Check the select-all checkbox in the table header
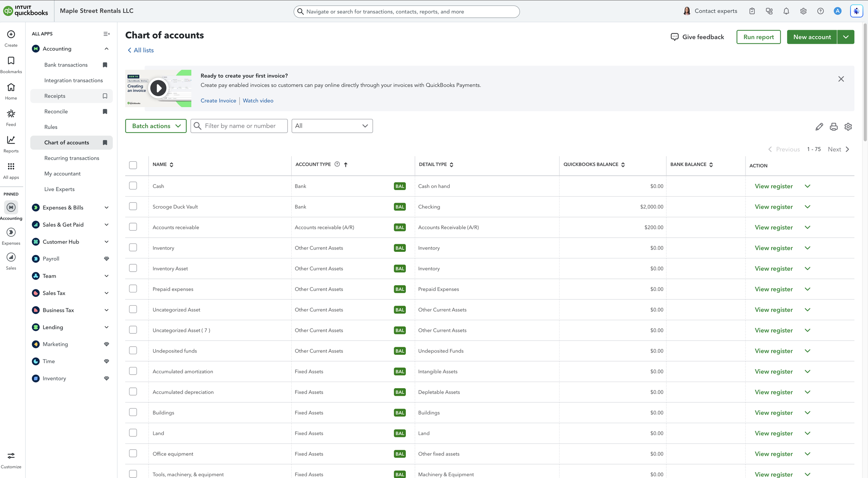The width and height of the screenshot is (868, 478). (x=133, y=165)
